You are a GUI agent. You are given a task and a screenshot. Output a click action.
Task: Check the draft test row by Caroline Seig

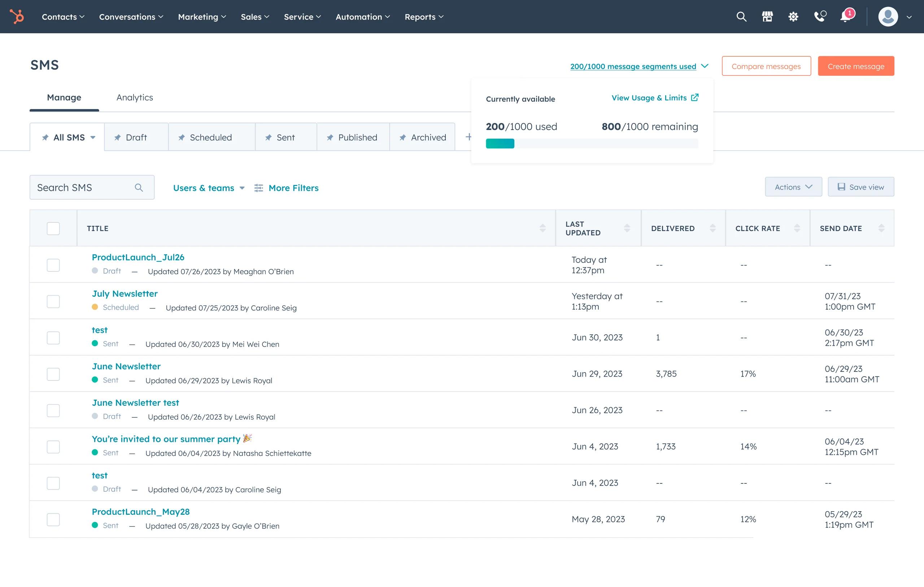pos(53,483)
